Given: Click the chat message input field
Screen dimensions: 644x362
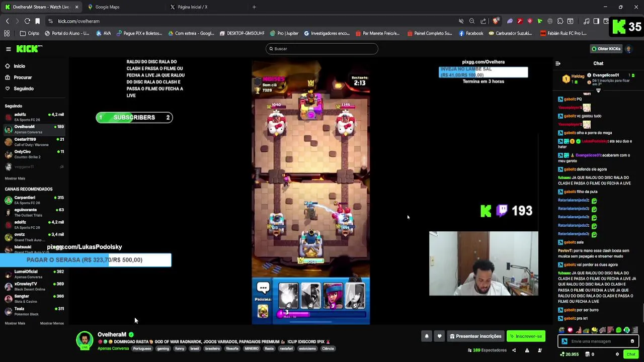Looking at the screenshot, I should pyautogui.click(x=598, y=341).
